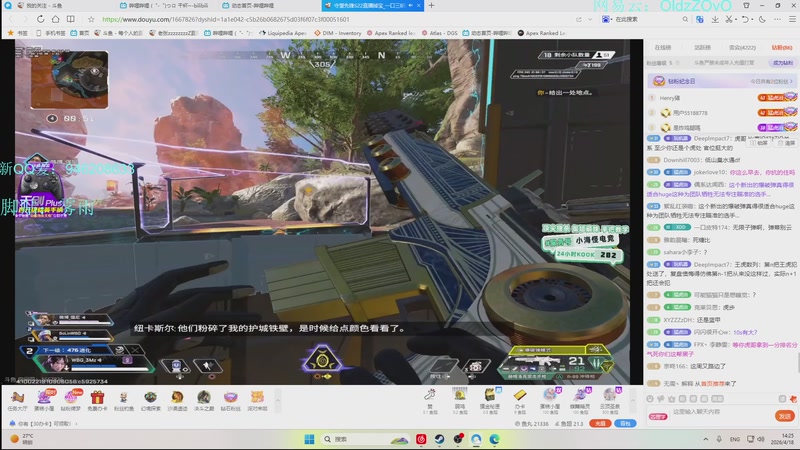Show hidden system tray icons
800x450 pixels.
706,439
